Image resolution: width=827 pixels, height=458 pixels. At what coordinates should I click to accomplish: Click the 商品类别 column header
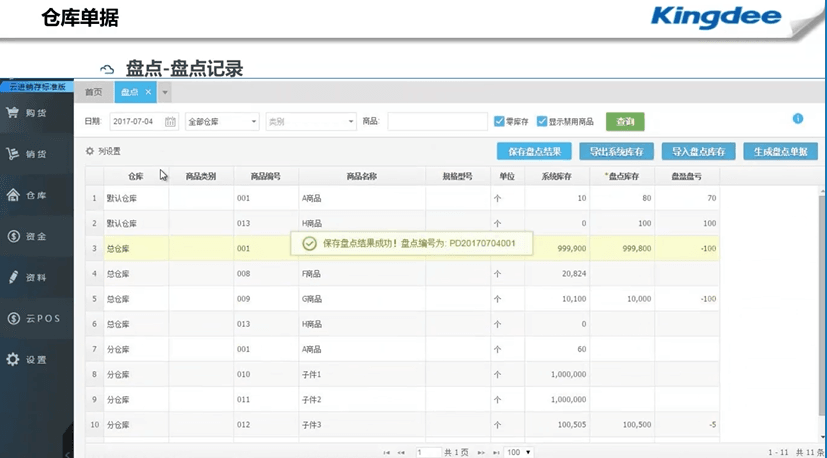(x=201, y=177)
